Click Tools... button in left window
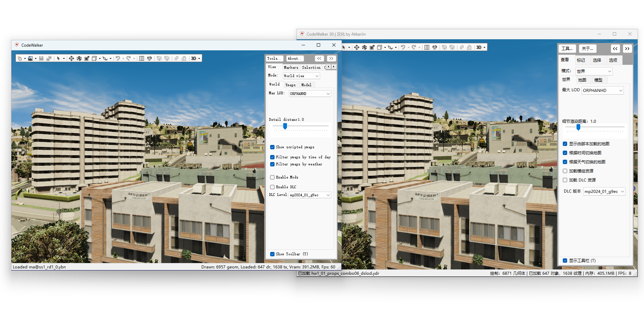Screen dimensions: 644x310 click(275, 58)
